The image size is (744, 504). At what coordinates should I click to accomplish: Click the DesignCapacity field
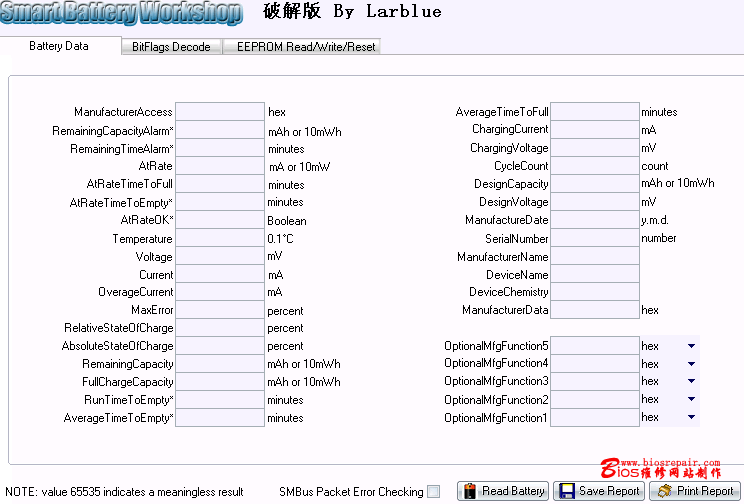point(595,184)
